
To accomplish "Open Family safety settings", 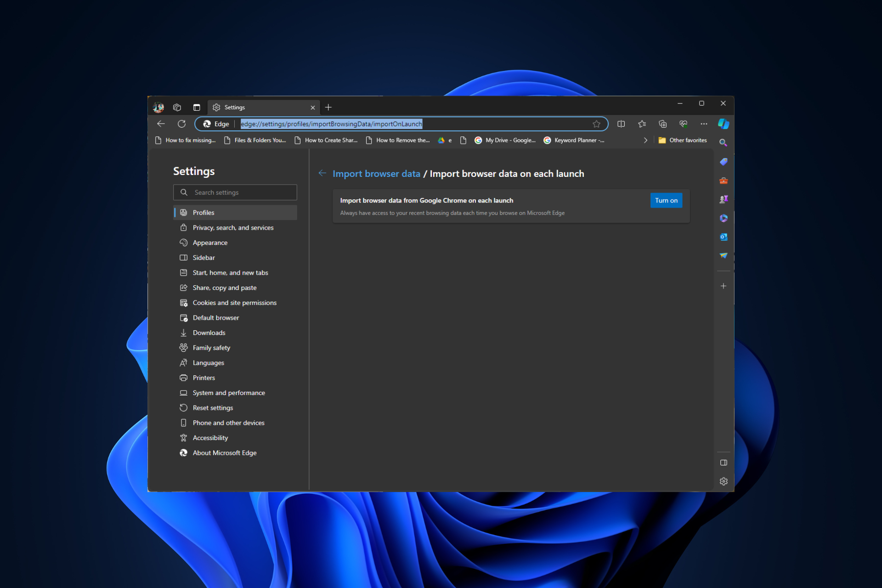I will tap(235, 348).
